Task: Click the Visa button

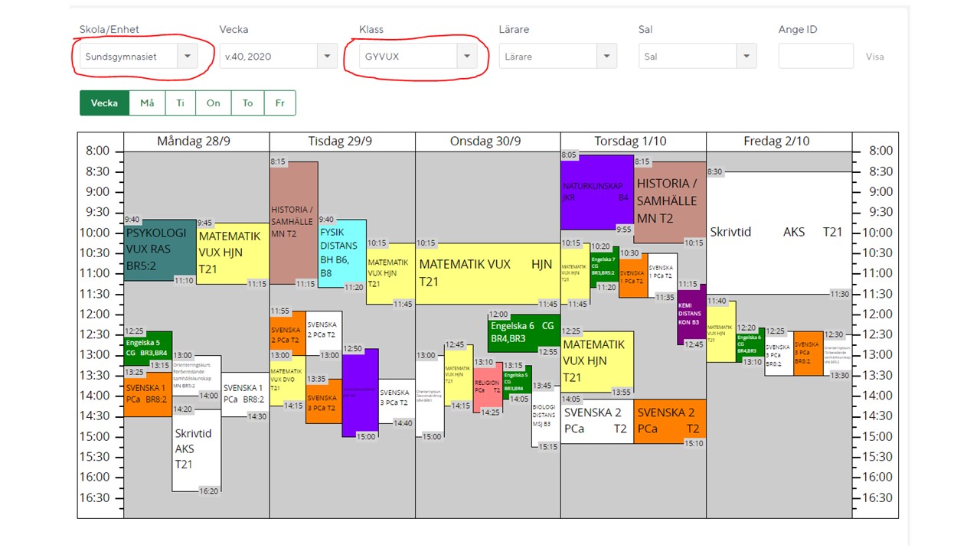Action: [x=874, y=57]
